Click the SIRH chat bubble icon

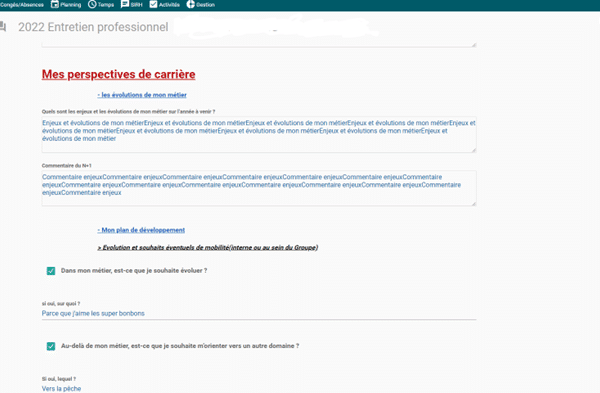pyautogui.click(x=125, y=4)
